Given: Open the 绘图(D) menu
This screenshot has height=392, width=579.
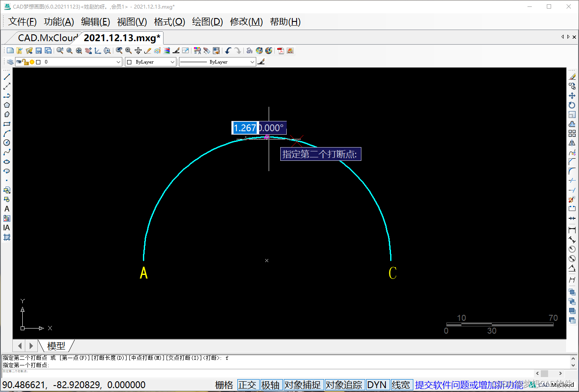Looking at the screenshot, I should [x=207, y=21].
